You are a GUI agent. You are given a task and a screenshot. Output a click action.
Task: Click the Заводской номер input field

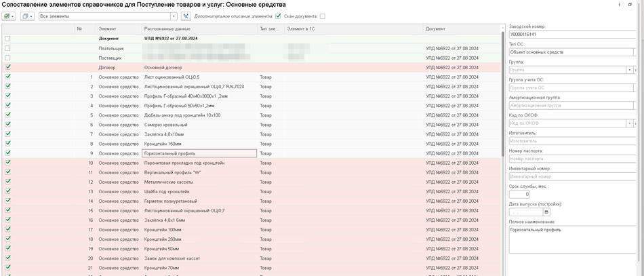tap(572, 35)
